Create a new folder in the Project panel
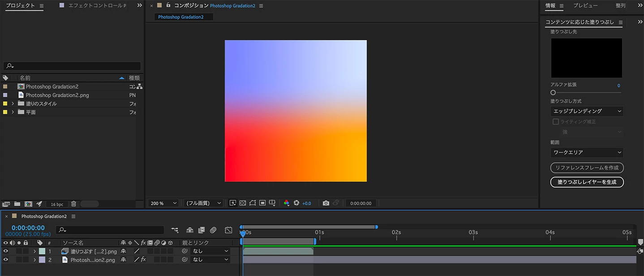Screen dimensions: 644x276 pos(17,204)
